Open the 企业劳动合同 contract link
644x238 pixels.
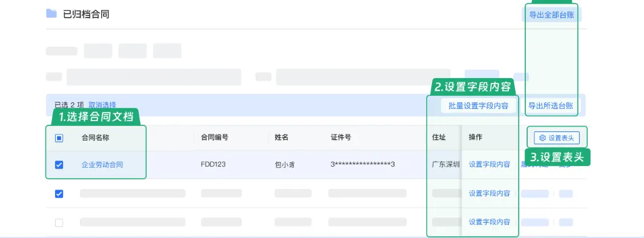click(x=102, y=165)
